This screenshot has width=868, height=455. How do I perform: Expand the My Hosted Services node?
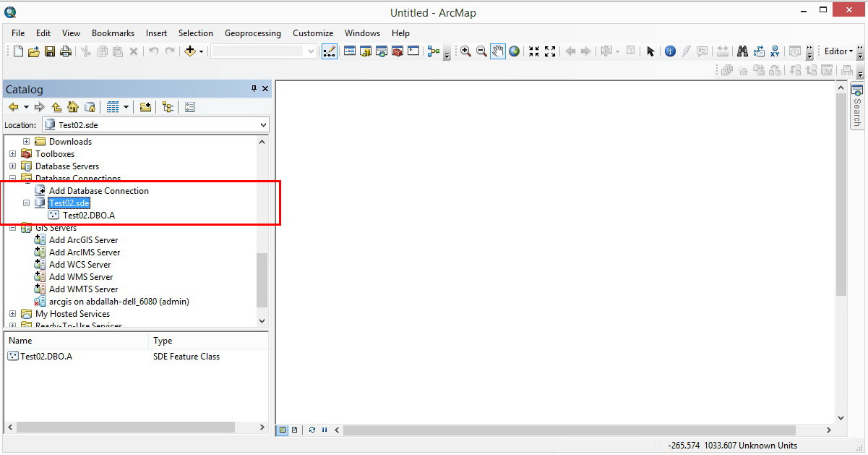(x=12, y=314)
